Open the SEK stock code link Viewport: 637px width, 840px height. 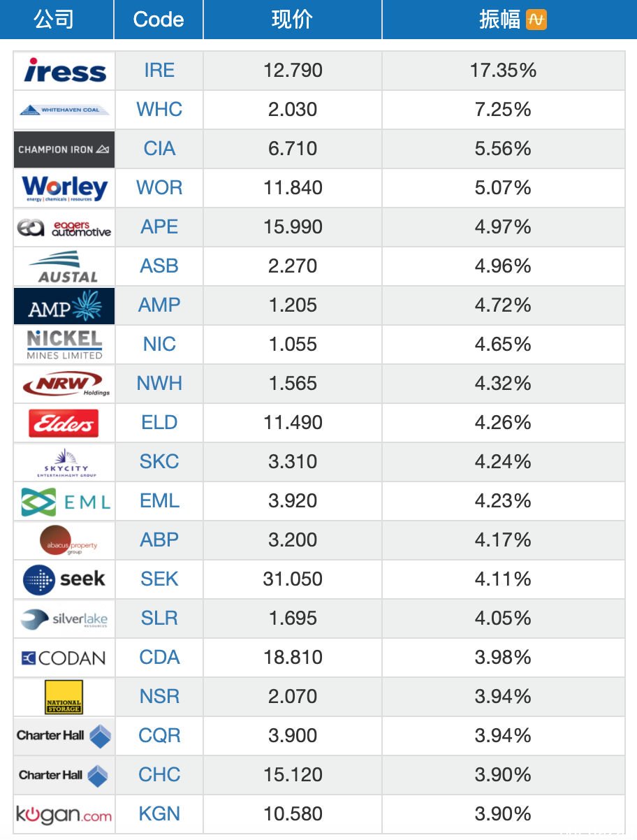[159, 579]
